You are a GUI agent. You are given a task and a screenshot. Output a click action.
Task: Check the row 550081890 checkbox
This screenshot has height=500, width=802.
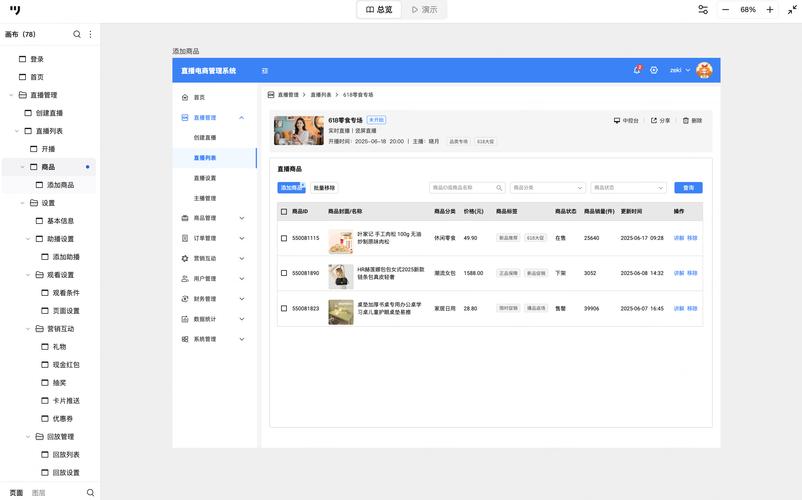click(x=284, y=273)
